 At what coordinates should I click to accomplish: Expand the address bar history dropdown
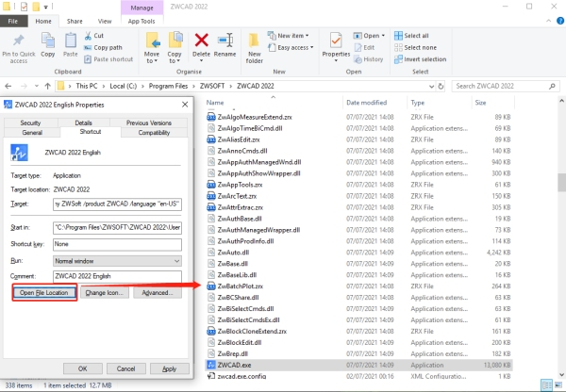[x=431, y=86]
